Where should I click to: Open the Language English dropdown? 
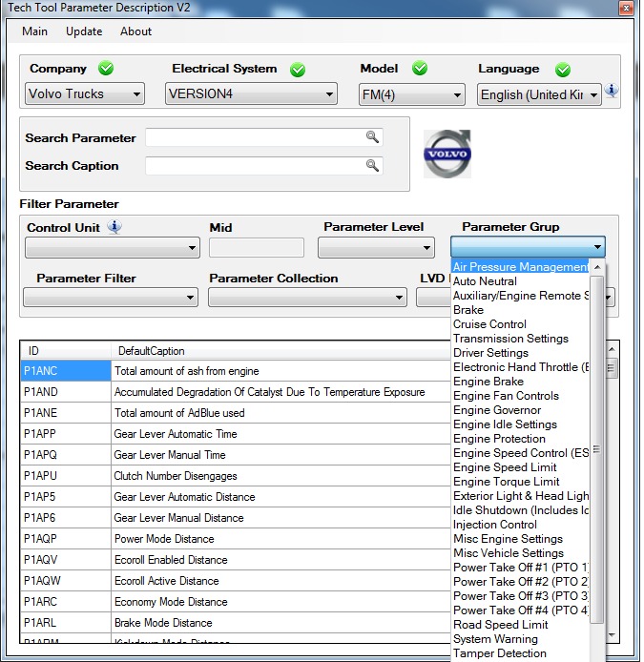(x=539, y=94)
